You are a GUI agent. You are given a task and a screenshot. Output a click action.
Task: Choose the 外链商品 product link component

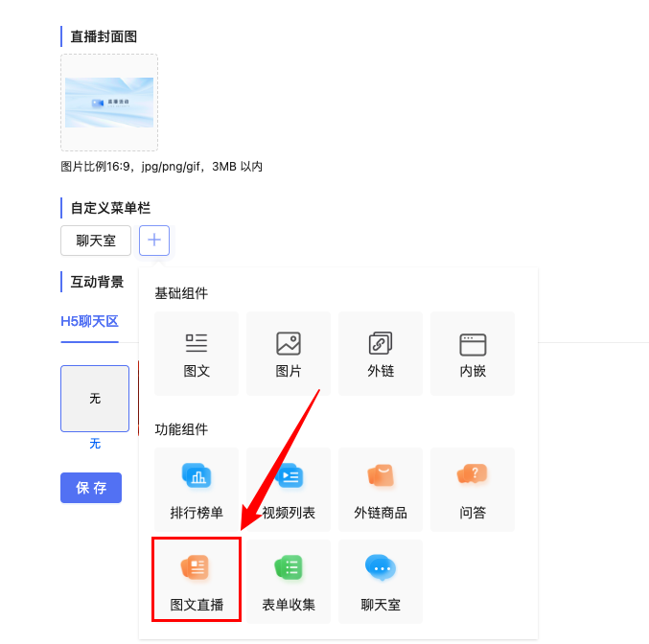pos(381,490)
